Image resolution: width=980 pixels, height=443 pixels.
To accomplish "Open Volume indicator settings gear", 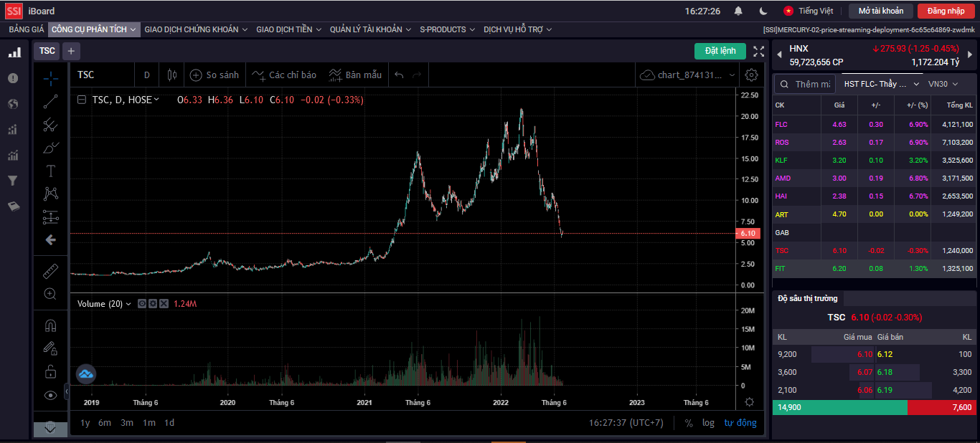I will click(153, 304).
